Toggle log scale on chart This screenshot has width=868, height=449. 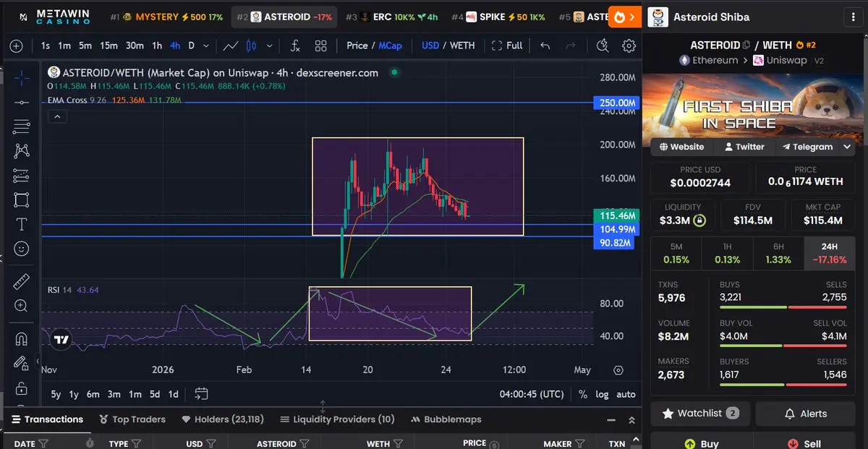[x=602, y=394]
